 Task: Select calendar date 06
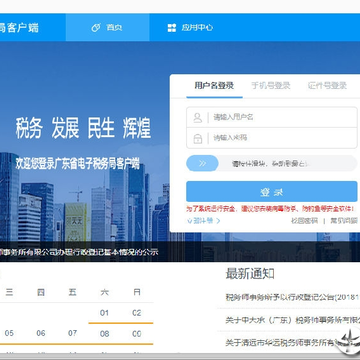[41, 333]
